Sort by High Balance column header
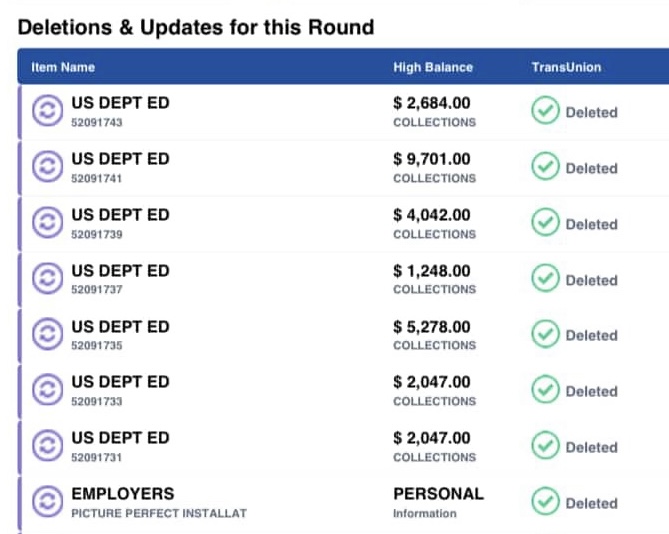Image resolution: width=669 pixels, height=534 pixels. pyautogui.click(x=433, y=68)
